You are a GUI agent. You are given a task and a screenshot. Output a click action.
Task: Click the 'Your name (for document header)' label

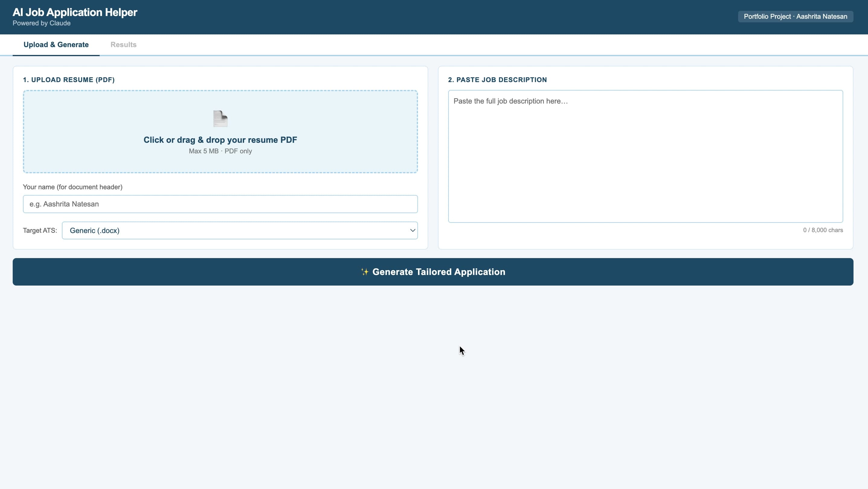[x=72, y=187]
